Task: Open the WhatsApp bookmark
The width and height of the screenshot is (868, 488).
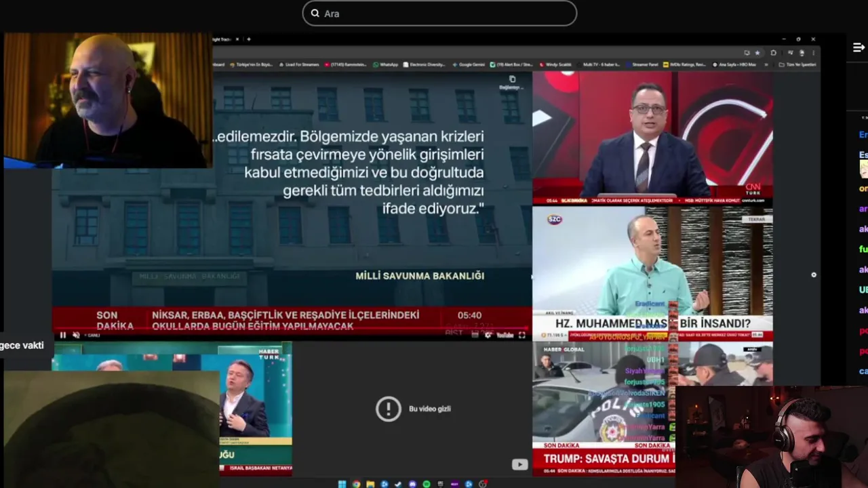Action: coord(384,64)
